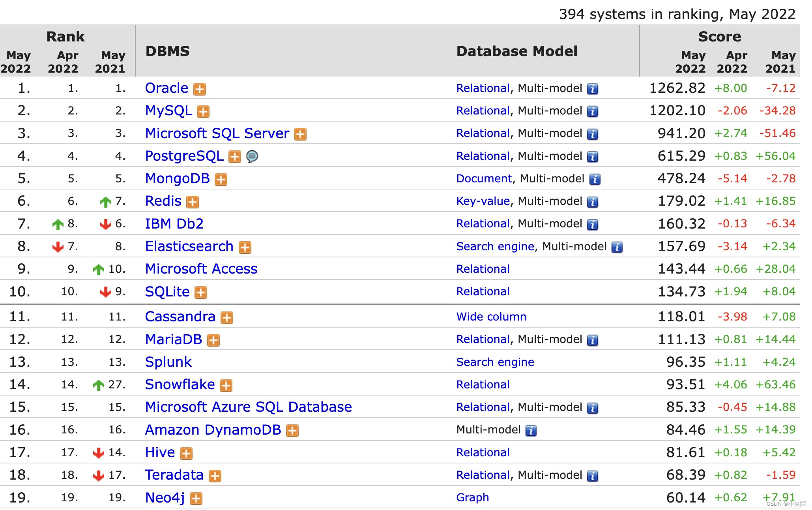This screenshot has width=812, height=510.
Task: Click Search engine link in Splunk row
Action: [x=495, y=362]
